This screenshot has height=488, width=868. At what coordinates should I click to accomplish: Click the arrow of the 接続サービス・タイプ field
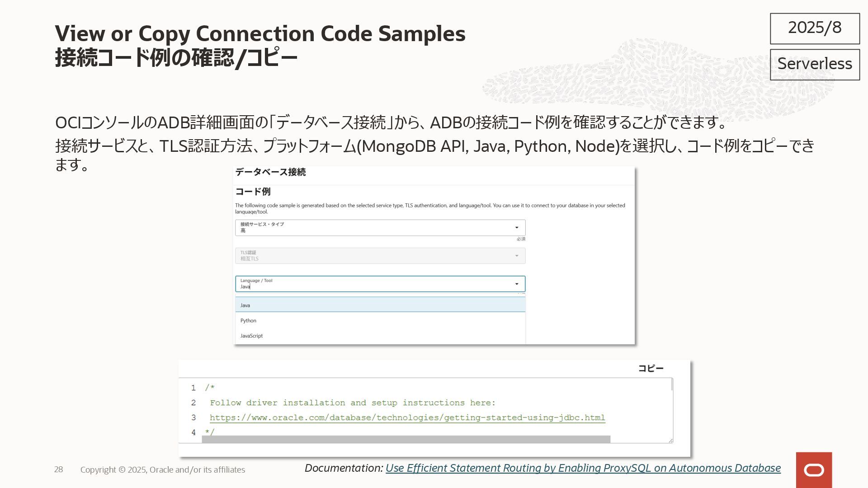[517, 227]
